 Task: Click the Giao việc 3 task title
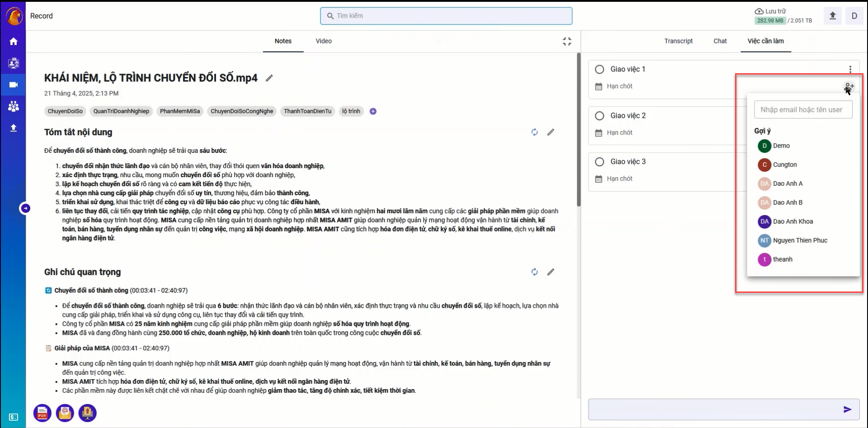point(628,162)
